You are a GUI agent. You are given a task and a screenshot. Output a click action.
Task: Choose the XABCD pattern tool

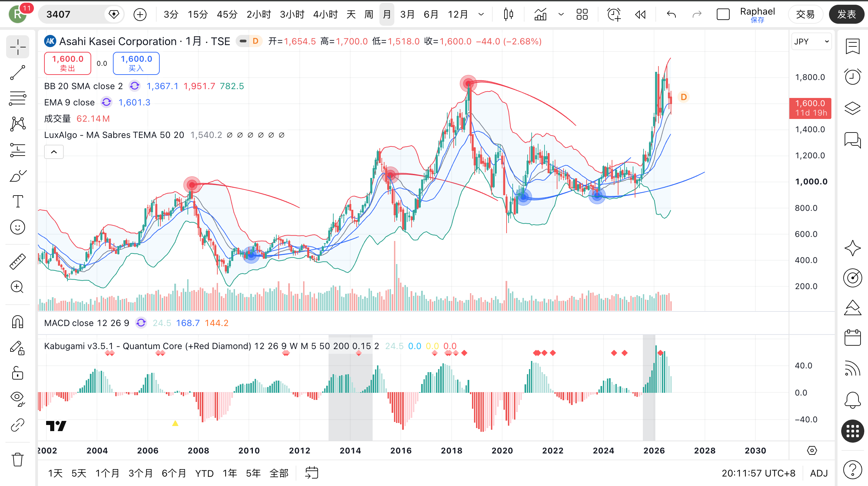coord(18,124)
